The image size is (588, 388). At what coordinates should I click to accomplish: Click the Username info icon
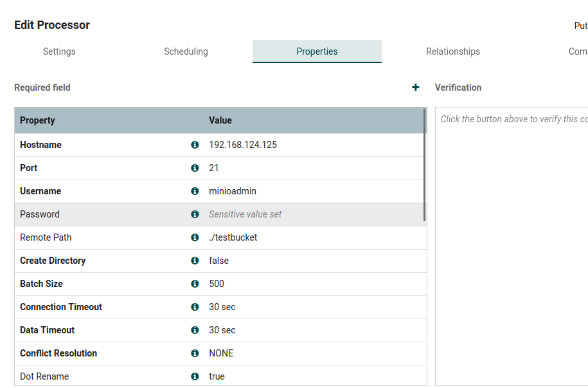coord(195,191)
